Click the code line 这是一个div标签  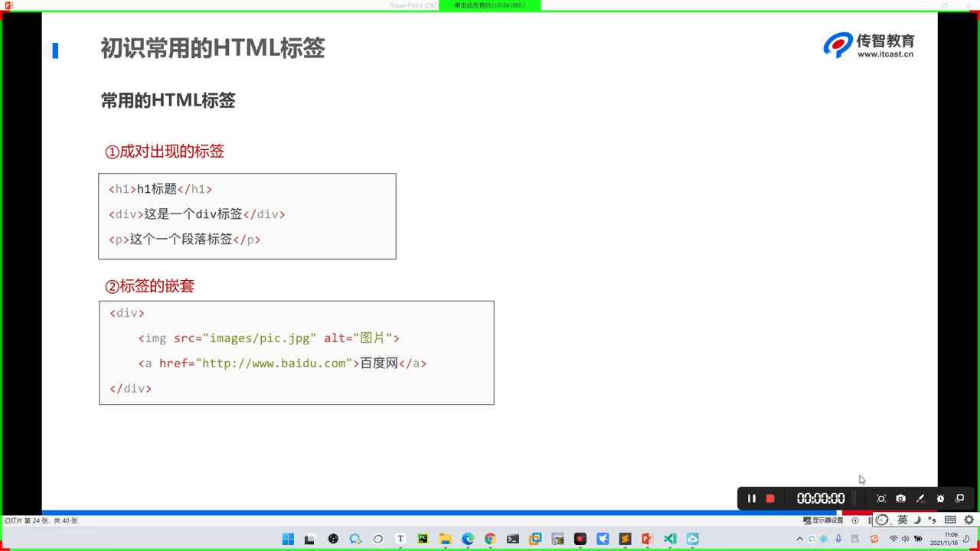(x=197, y=214)
